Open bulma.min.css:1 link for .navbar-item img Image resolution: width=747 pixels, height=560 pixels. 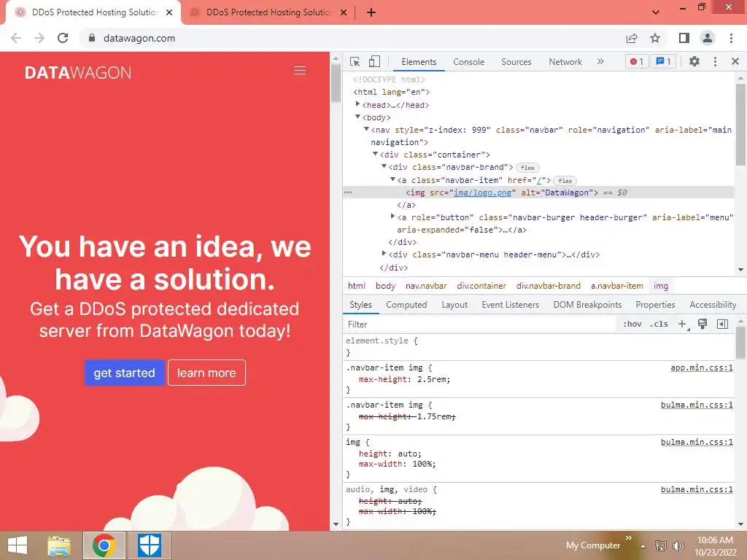(697, 405)
